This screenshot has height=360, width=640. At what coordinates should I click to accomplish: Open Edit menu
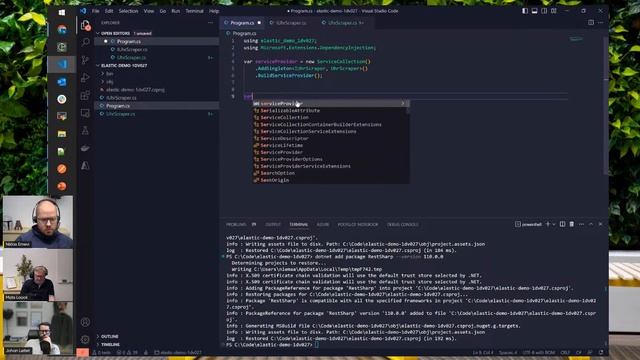point(109,11)
